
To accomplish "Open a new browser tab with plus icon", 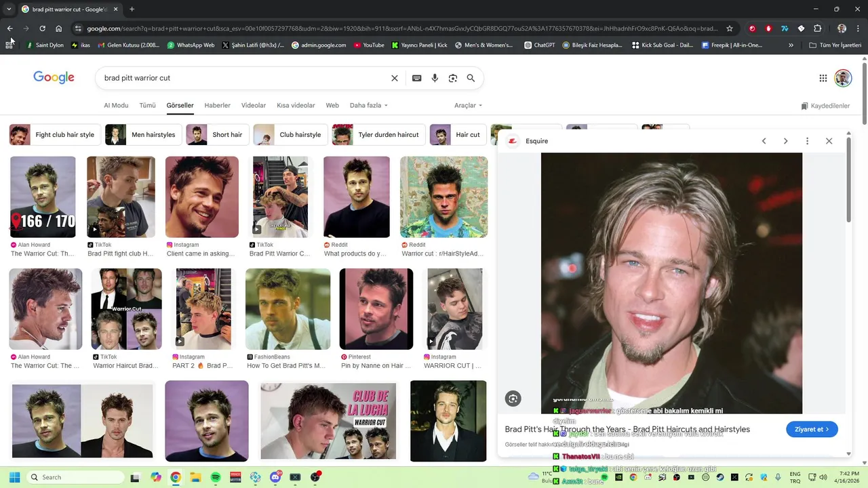I will coord(132,9).
